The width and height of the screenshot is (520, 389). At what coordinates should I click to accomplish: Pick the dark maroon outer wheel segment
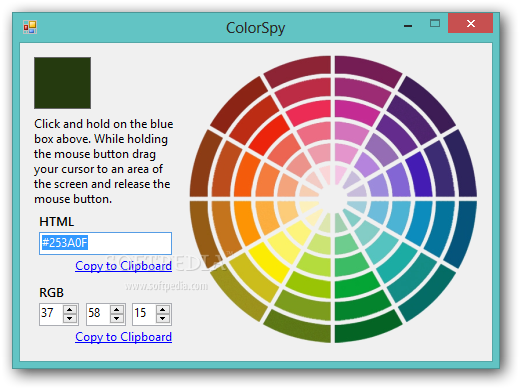pyautogui.click(x=298, y=71)
